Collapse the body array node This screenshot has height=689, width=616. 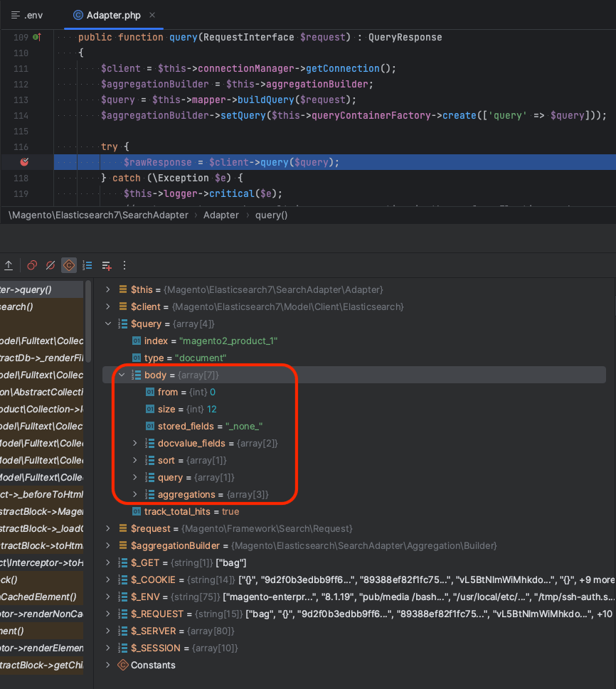(121, 375)
